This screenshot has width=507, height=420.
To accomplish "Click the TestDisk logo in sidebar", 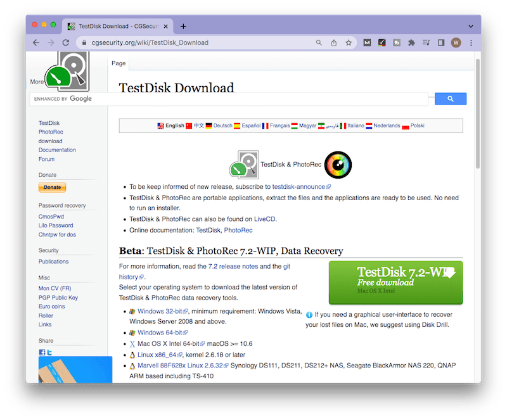I will click(x=67, y=70).
